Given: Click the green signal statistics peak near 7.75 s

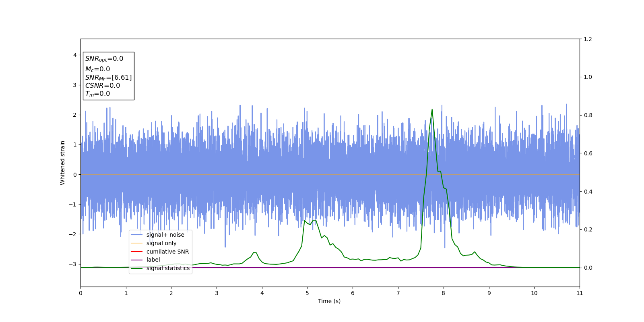Looking at the screenshot, I should coord(432,109).
